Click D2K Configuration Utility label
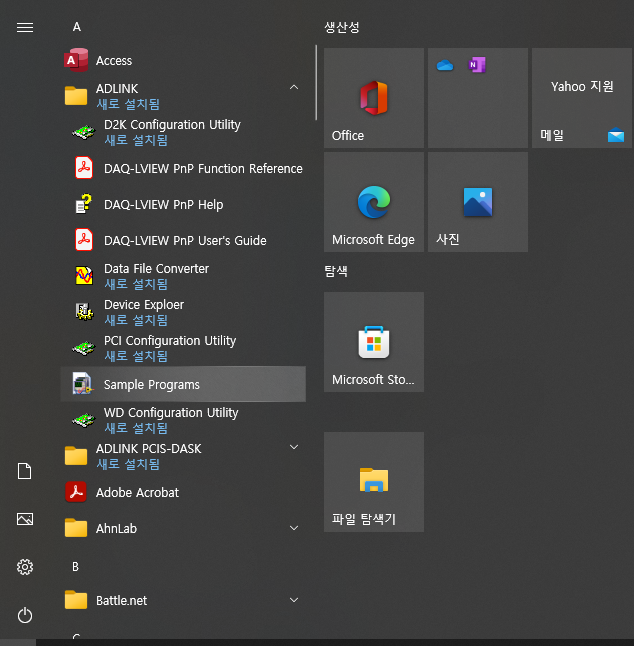 click(x=172, y=124)
